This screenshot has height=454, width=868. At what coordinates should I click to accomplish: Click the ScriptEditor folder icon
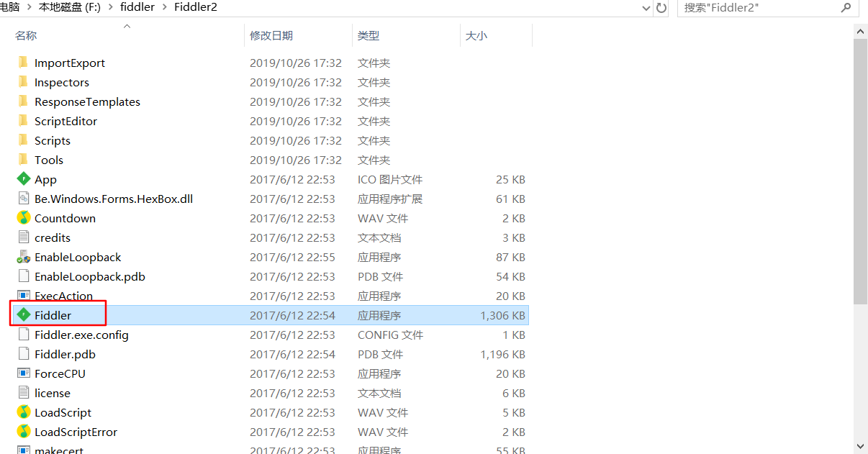click(23, 121)
